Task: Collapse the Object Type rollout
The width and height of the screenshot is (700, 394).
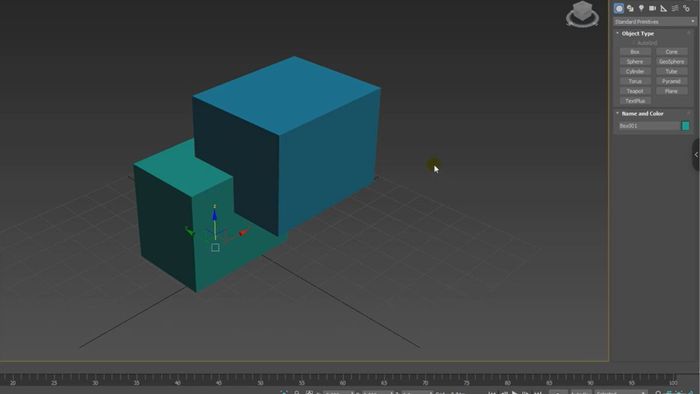Action: (638, 33)
